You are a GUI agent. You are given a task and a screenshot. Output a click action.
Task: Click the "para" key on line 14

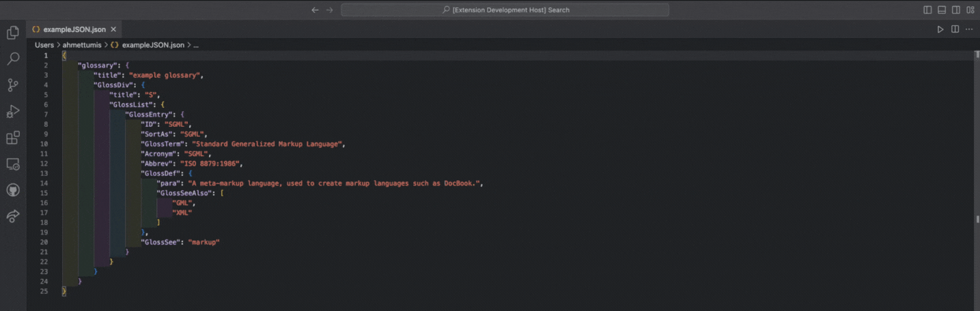click(x=169, y=183)
